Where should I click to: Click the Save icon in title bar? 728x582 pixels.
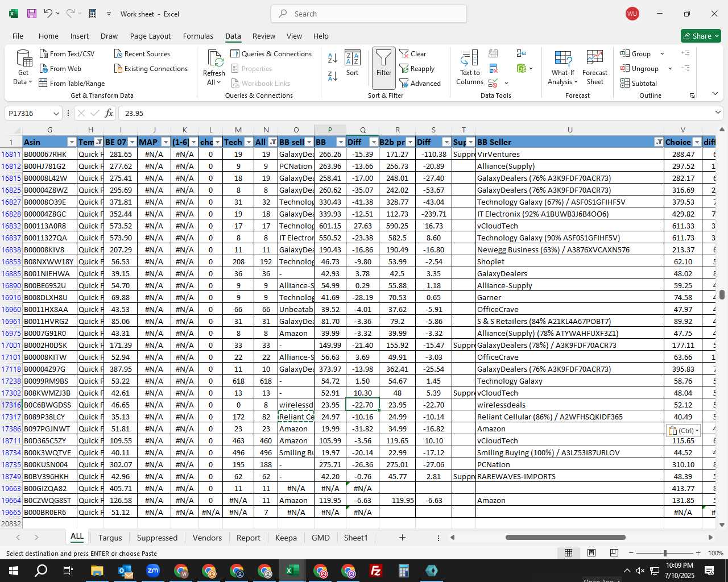point(32,14)
